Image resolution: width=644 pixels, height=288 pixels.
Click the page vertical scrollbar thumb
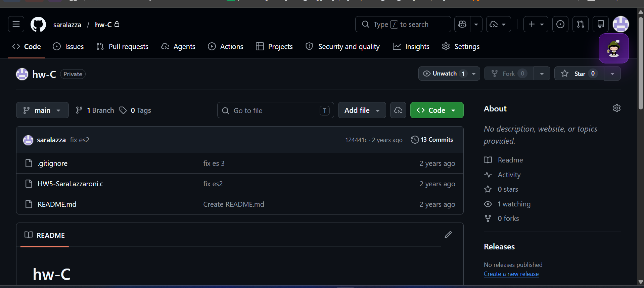[641, 63]
